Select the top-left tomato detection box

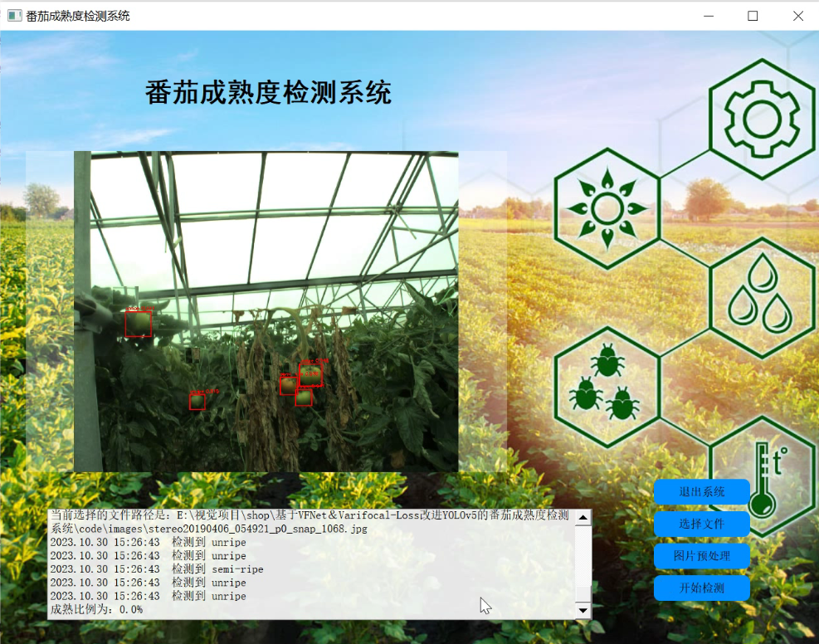(x=139, y=324)
